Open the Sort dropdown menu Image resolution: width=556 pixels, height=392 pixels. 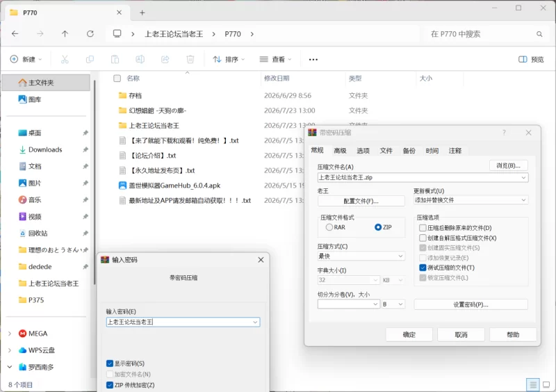(229, 59)
